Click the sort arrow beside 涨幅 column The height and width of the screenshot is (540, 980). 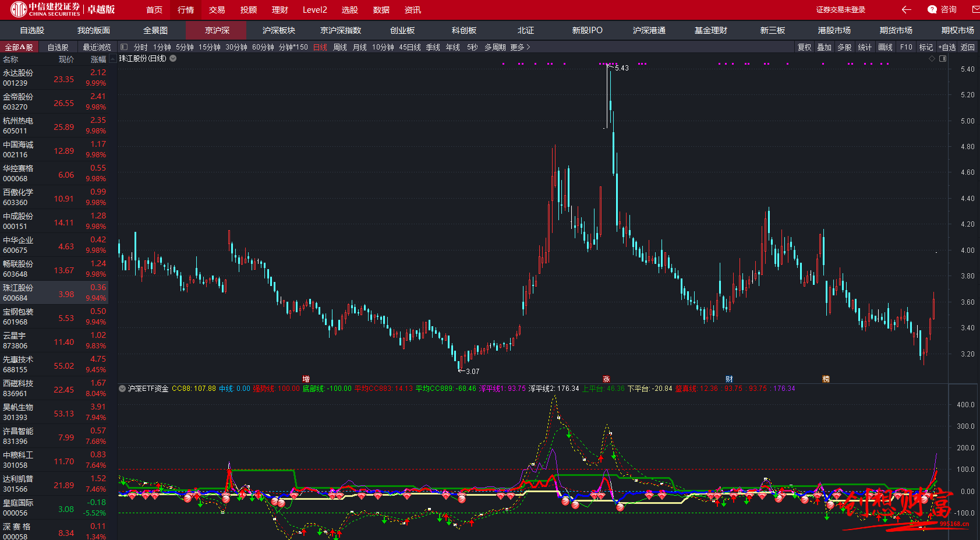pyautogui.click(x=113, y=59)
